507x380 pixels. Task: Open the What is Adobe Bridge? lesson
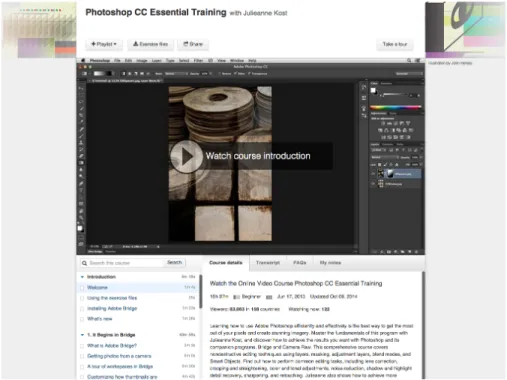pyautogui.click(x=112, y=345)
